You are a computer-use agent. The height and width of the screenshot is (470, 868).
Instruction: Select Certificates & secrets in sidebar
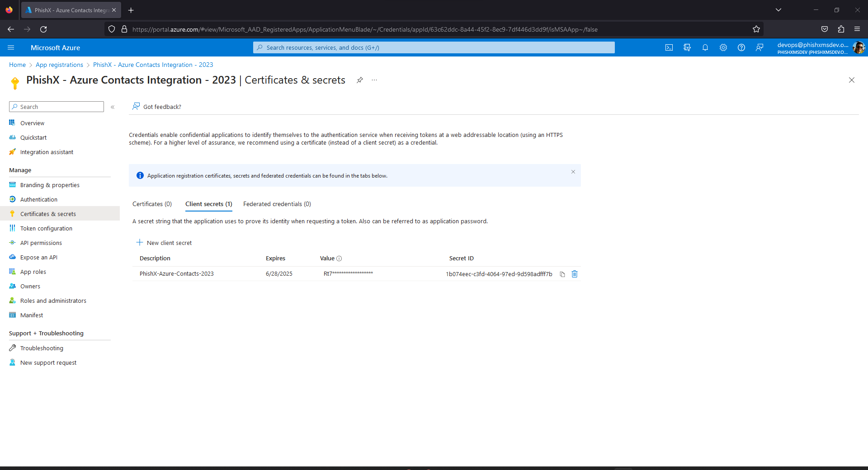48,214
